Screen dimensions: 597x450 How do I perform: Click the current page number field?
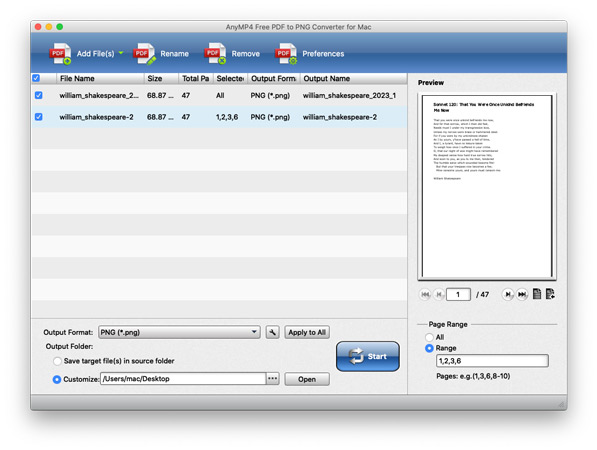(458, 294)
